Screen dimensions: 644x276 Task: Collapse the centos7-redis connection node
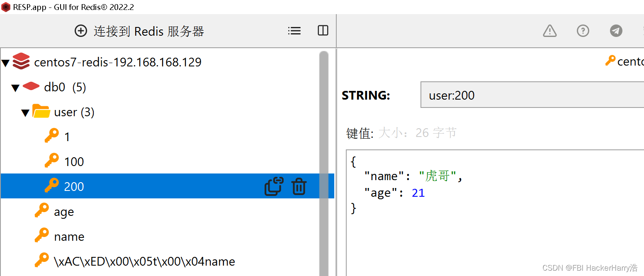pyautogui.click(x=5, y=63)
